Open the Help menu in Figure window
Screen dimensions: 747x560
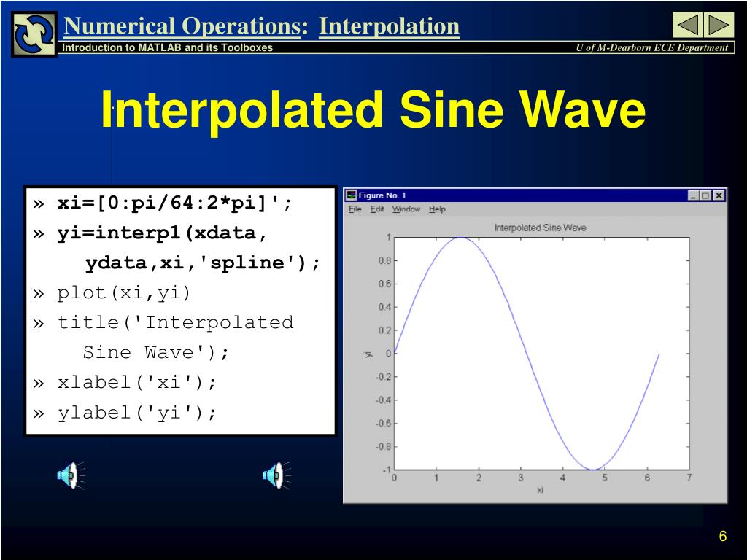[437, 209]
